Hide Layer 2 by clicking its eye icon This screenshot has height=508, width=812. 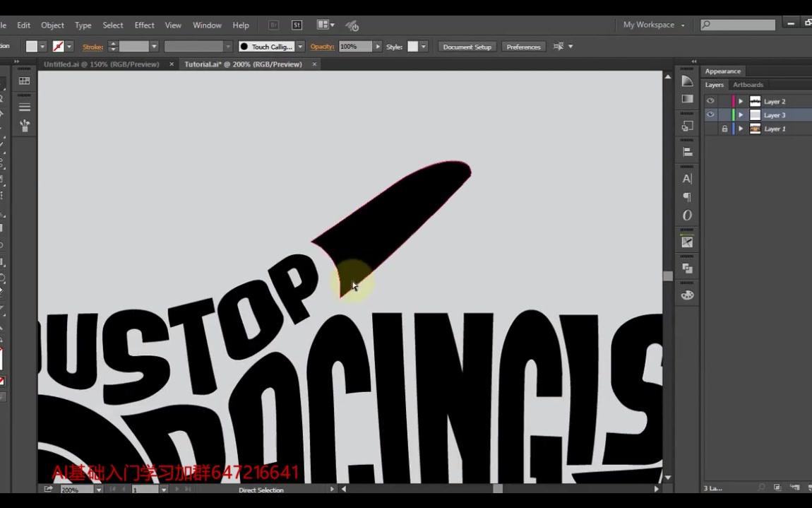coord(710,101)
